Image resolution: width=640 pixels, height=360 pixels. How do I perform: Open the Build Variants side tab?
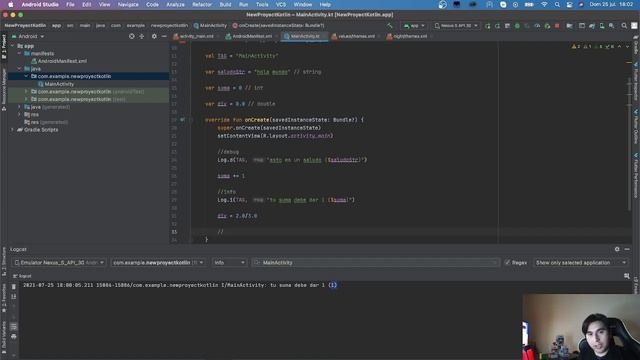[x=4, y=338]
